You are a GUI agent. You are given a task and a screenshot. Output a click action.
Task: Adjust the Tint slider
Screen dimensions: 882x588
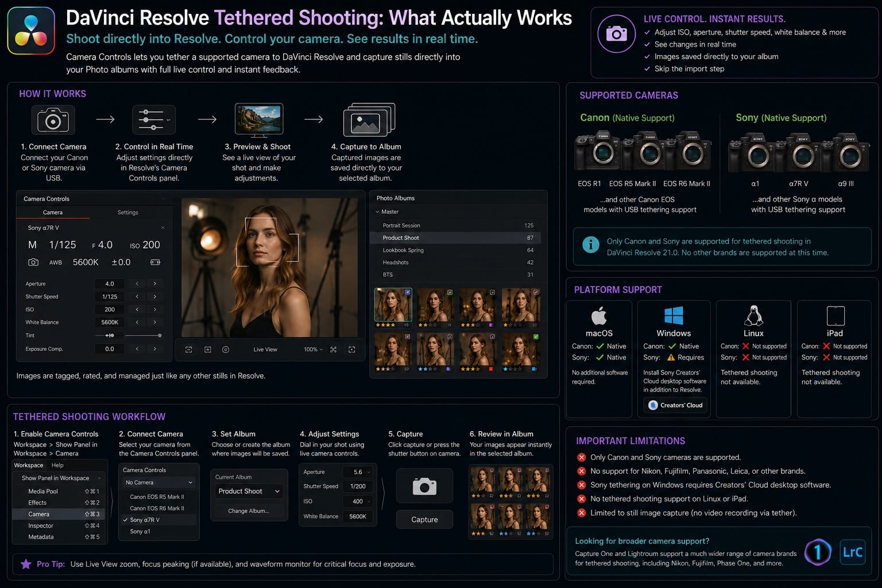pos(128,335)
